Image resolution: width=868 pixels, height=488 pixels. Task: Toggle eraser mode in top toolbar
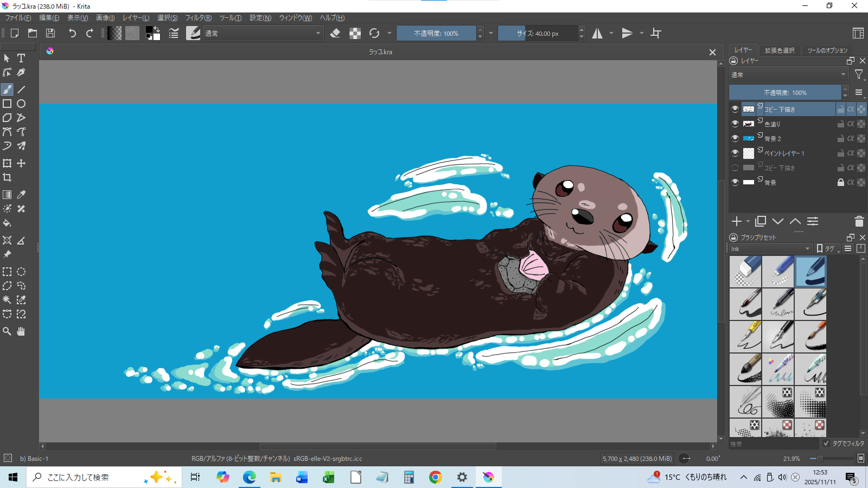pos(335,34)
